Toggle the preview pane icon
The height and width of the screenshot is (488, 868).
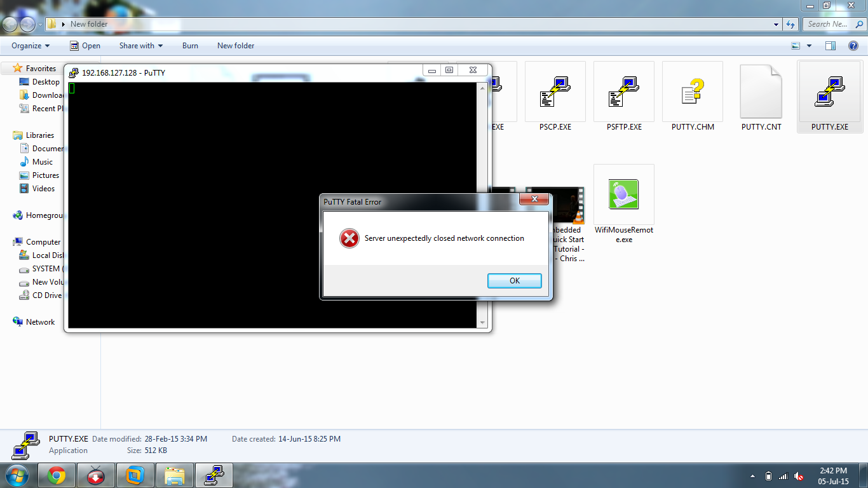coord(830,46)
